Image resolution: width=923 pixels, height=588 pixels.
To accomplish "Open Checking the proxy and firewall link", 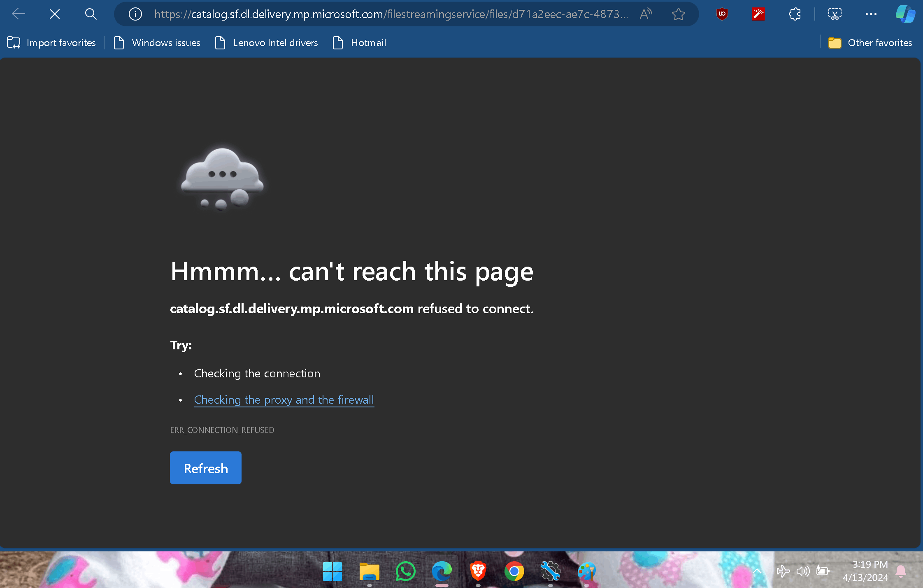I will pos(284,400).
